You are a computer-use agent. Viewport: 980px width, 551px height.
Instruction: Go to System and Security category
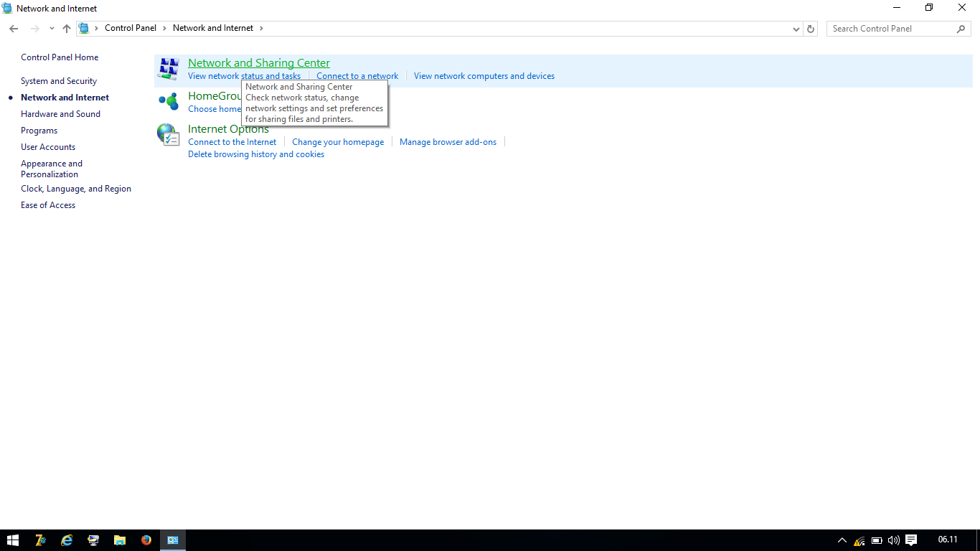pos(59,81)
